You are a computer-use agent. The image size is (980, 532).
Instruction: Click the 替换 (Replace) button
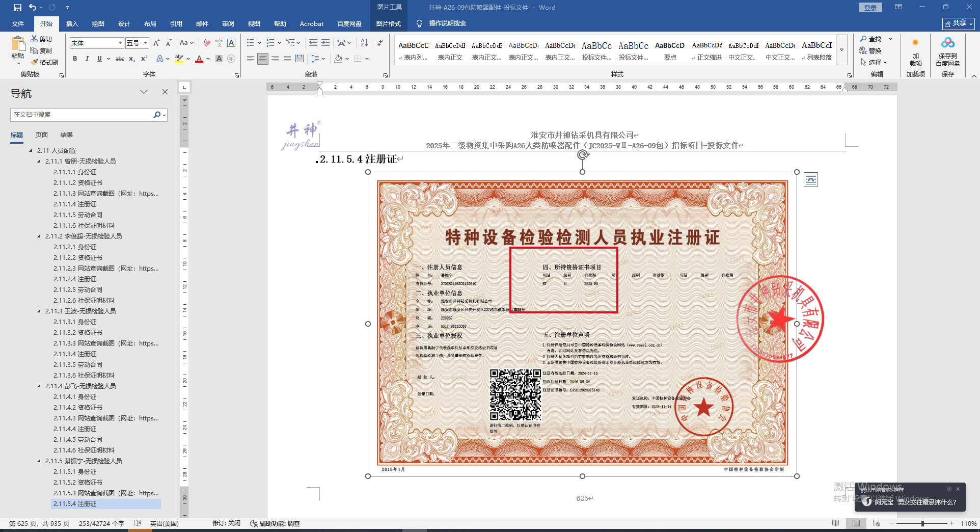[x=870, y=50]
